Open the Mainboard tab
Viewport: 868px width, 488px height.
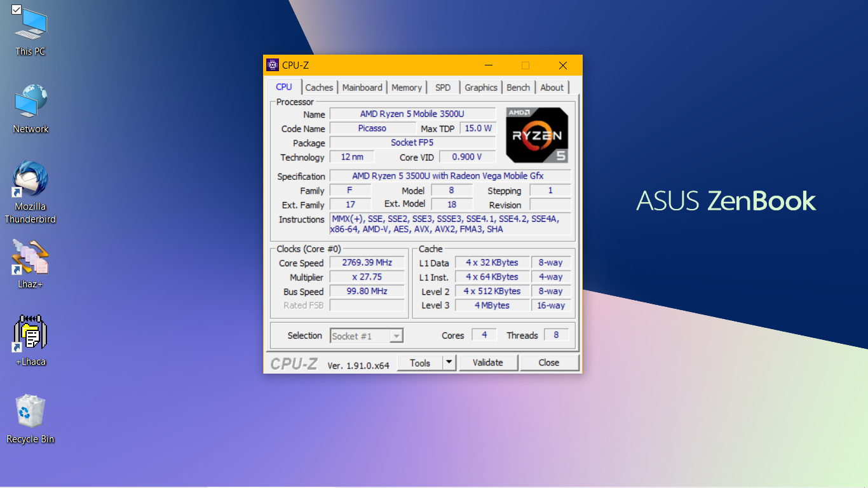[362, 88]
